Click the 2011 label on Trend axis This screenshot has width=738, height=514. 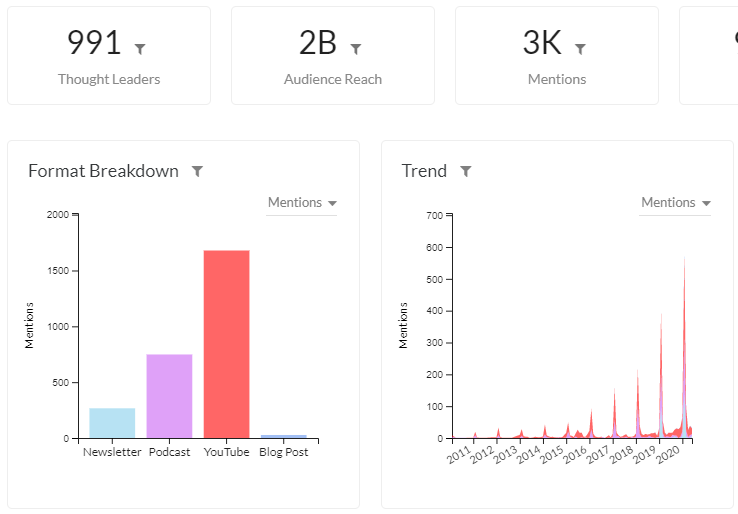pyautogui.click(x=459, y=454)
